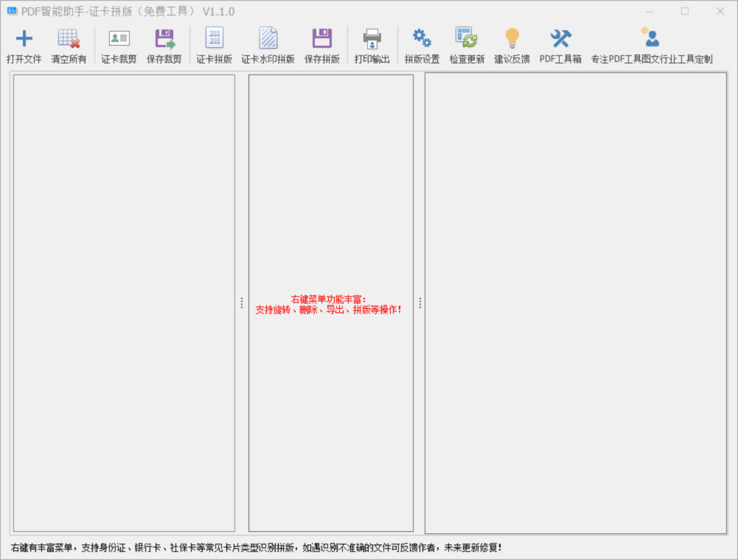Select the 证卡裁剪 card crop tool
The height and width of the screenshot is (560, 738).
119,39
